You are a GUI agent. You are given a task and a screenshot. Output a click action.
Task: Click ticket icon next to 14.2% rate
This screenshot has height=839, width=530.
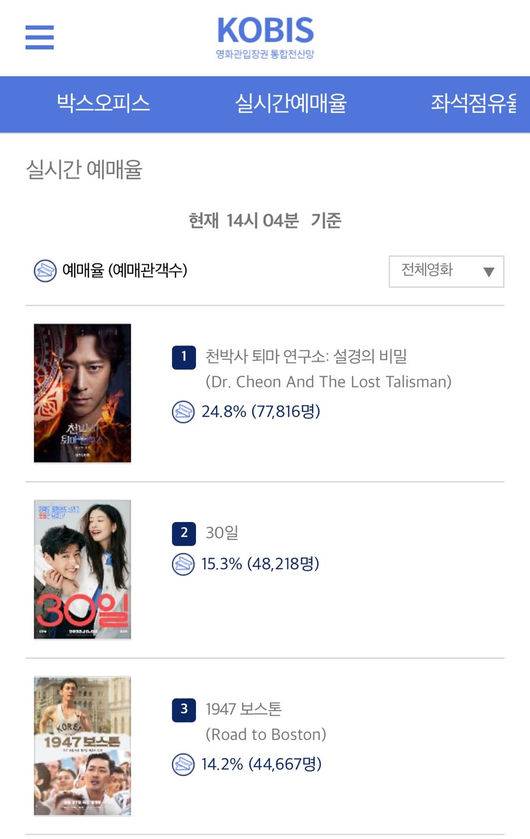(183, 764)
